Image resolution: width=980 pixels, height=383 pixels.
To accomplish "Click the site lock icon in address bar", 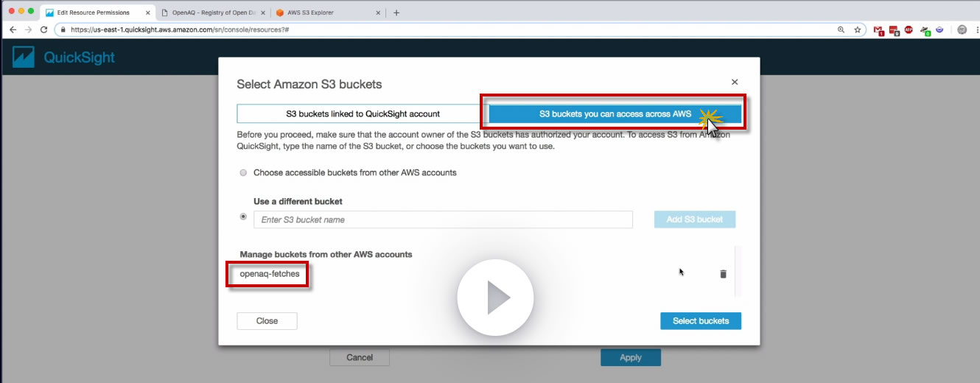I will 63,29.
